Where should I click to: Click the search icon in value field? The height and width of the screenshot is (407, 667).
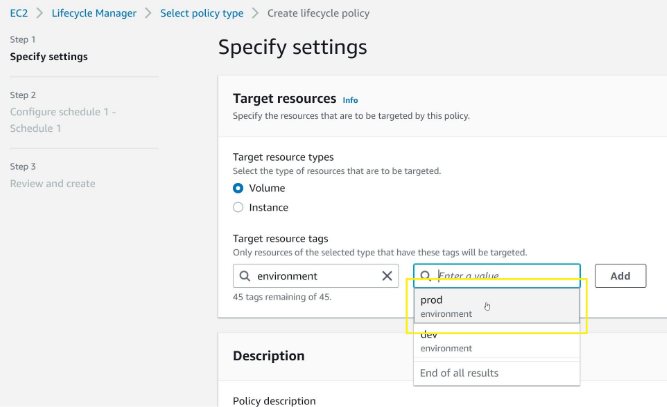coord(425,276)
